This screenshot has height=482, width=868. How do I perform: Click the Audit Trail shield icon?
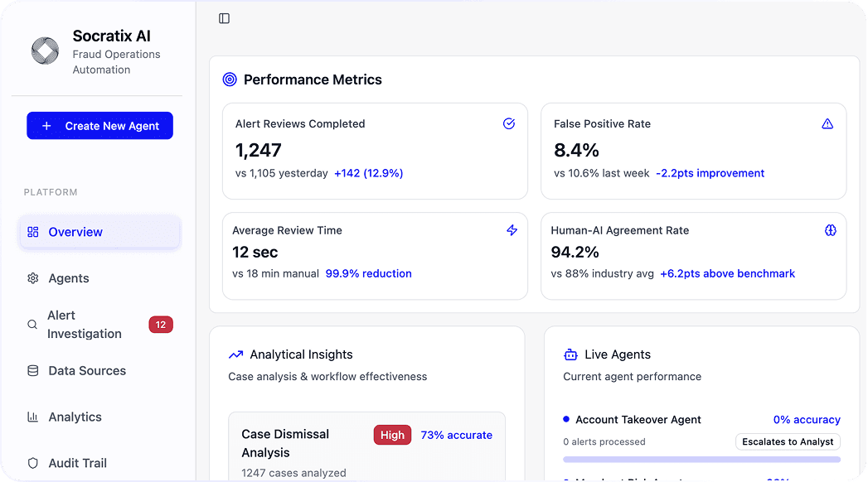pos(33,463)
